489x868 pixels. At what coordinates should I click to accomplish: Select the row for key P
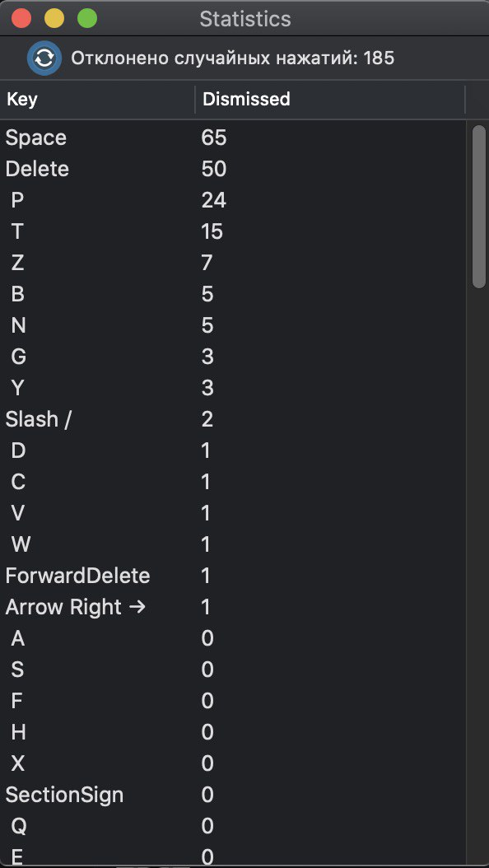233,200
